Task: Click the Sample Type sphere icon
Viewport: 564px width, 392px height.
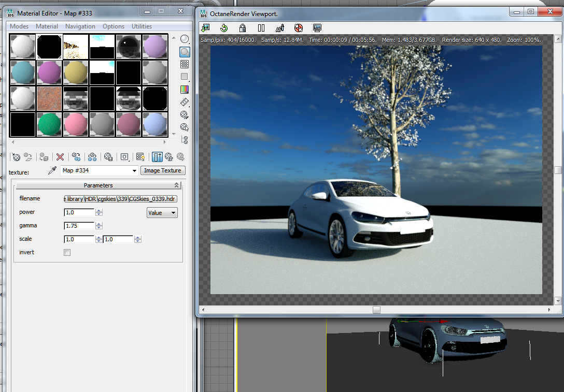Action: (x=185, y=39)
